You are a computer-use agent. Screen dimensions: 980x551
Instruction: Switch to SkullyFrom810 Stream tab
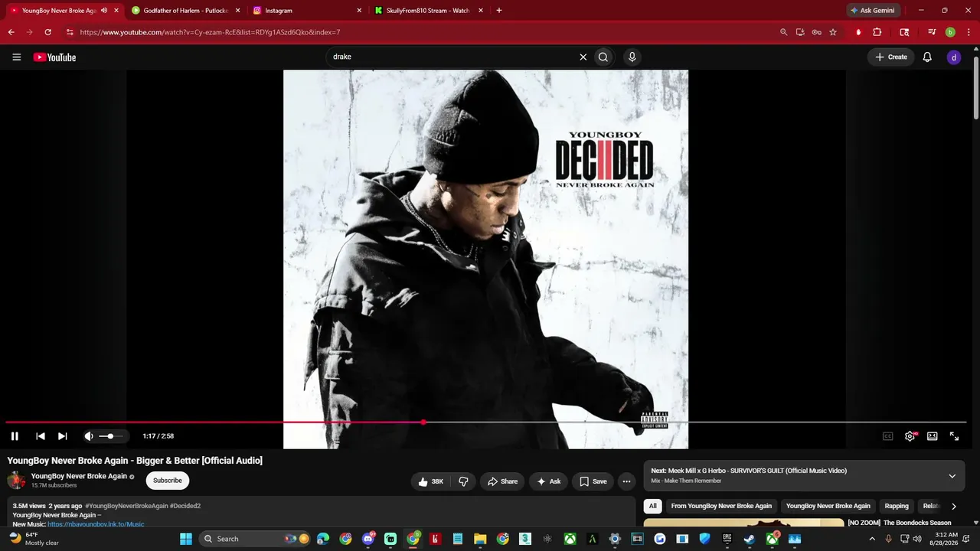click(x=427, y=11)
